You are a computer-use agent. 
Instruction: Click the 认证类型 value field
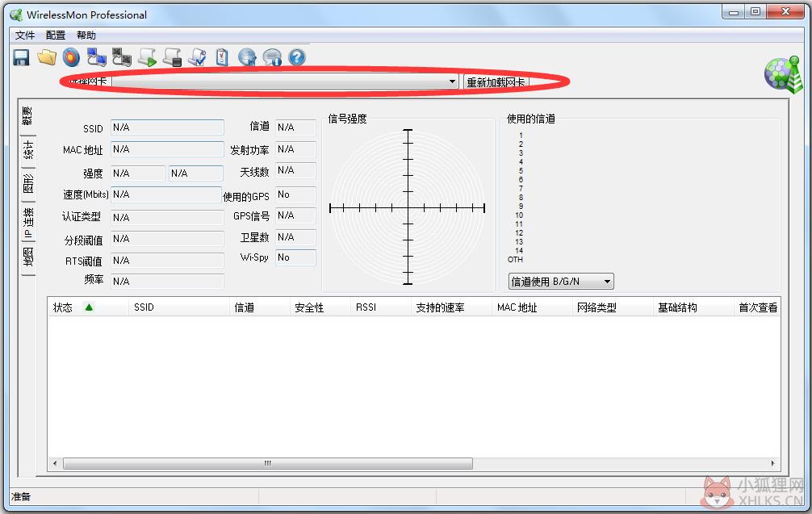[167, 217]
